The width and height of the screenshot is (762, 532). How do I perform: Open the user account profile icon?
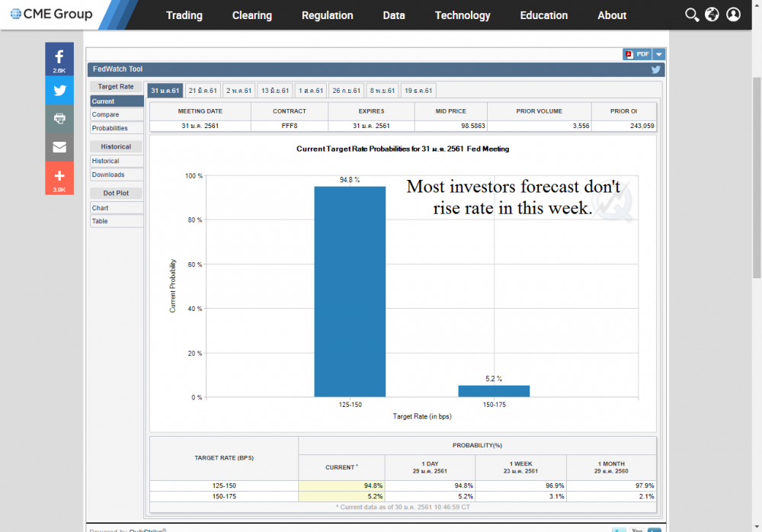point(733,15)
